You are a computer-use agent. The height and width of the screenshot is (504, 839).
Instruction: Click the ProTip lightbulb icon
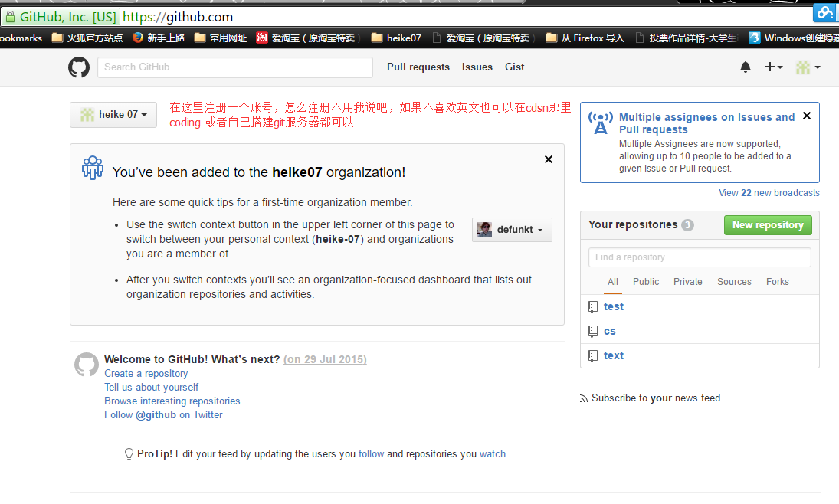(129, 454)
